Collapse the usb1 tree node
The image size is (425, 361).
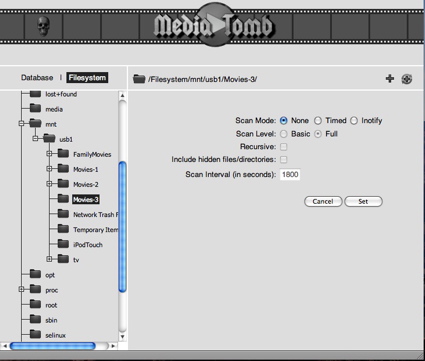35,139
